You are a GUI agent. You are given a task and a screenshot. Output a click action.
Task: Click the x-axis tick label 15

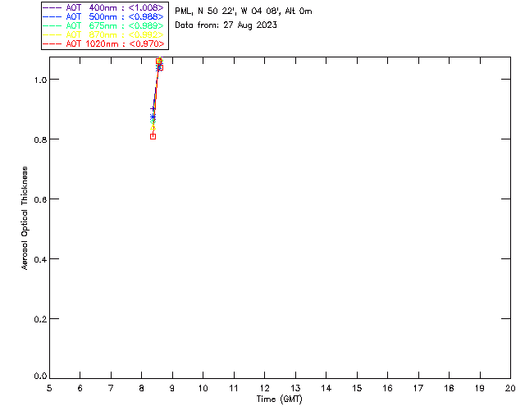pyautogui.click(x=357, y=388)
